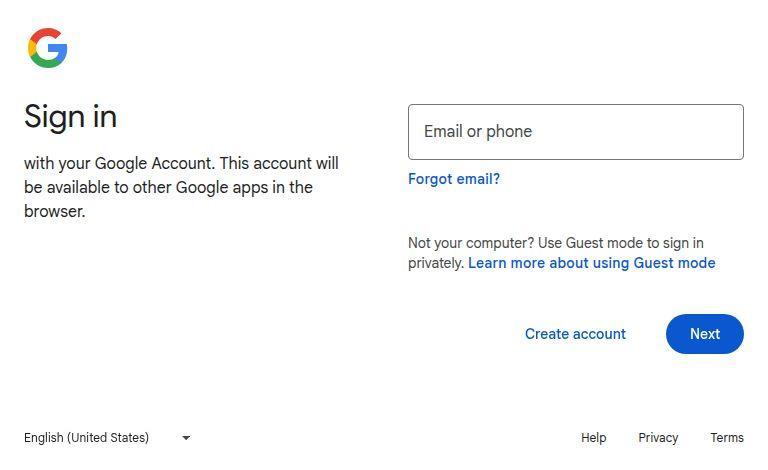768x470 pixels.
Task: Click the Google Account description paragraph
Action: pos(181,187)
